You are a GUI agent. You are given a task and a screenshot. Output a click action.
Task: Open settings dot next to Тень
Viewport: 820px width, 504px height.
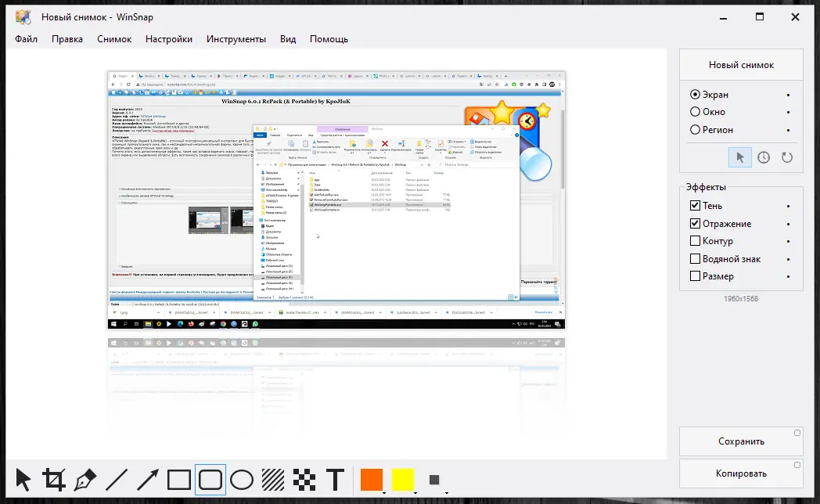tap(788, 207)
